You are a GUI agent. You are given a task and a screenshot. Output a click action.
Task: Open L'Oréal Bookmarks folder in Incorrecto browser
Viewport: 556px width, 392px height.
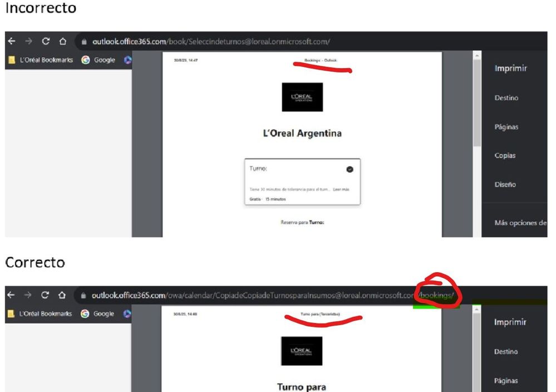pos(41,60)
